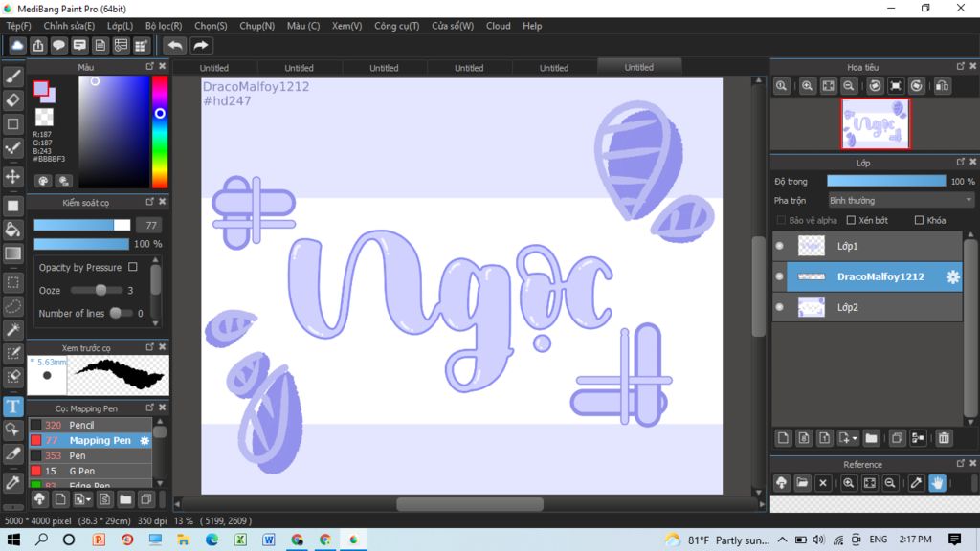The width and height of the screenshot is (980, 551).
Task: Hide the DracoMalfoy1212 layer visibility
Action: [779, 276]
